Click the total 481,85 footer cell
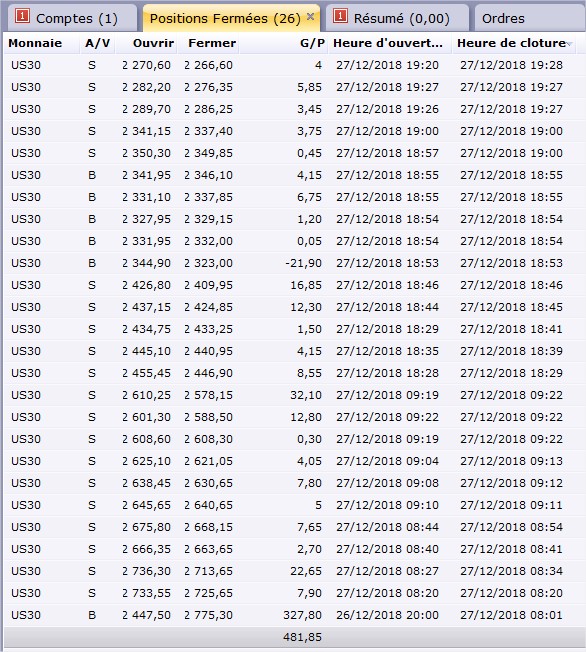Viewport: 586px width, 652px height. coord(302,637)
